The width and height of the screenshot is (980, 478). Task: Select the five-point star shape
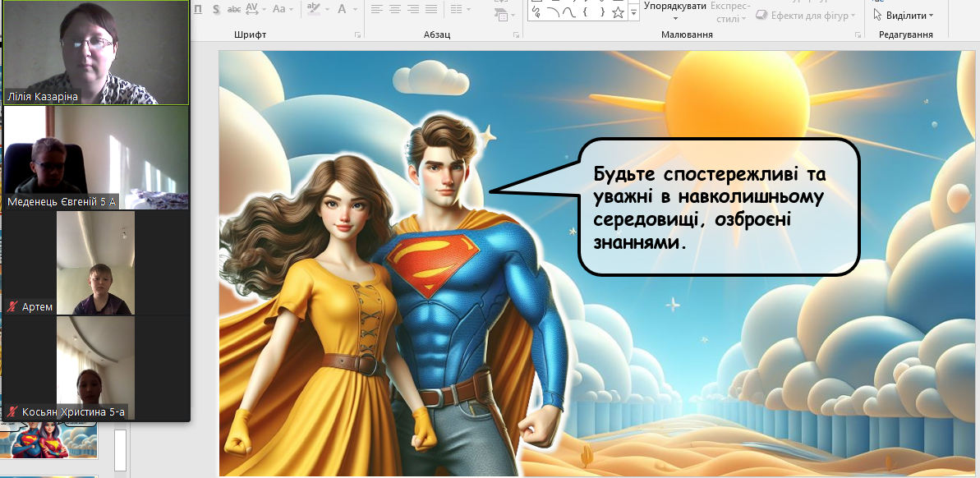pos(618,11)
